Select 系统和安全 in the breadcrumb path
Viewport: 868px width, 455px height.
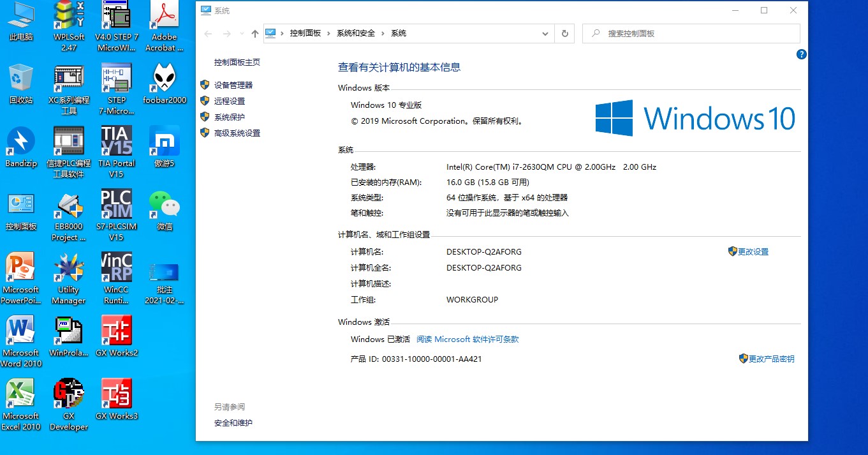pyautogui.click(x=356, y=33)
